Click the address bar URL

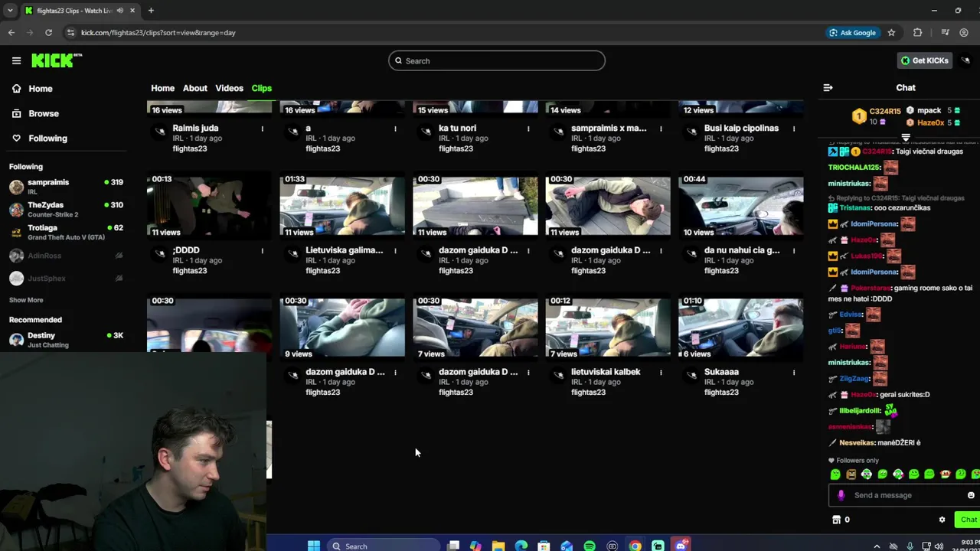tap(158, 33)
